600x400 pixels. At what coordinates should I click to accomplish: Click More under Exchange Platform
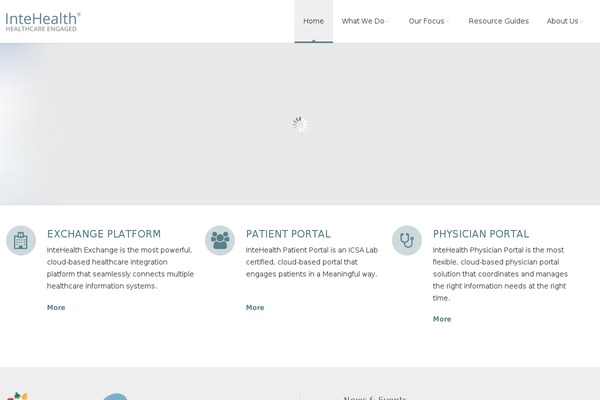pyautogui.click(x=56, y=307)
